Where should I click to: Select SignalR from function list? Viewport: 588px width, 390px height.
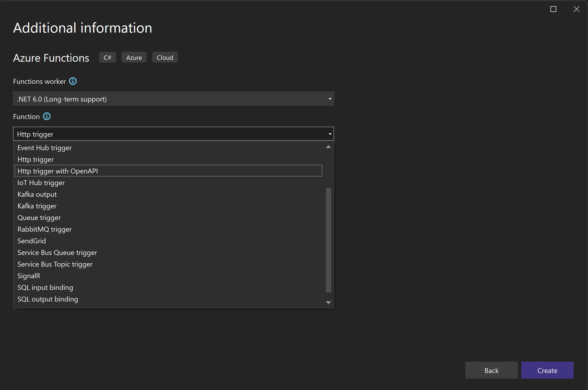tap(29, 275)
